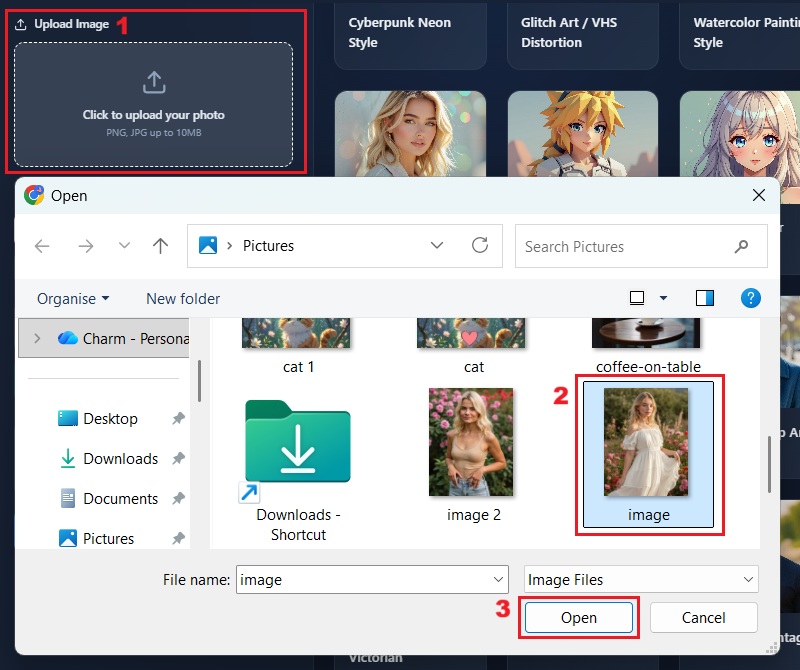Click the back navigation arrow
This screenshot has width=800, height=670.
pos(40,246)
